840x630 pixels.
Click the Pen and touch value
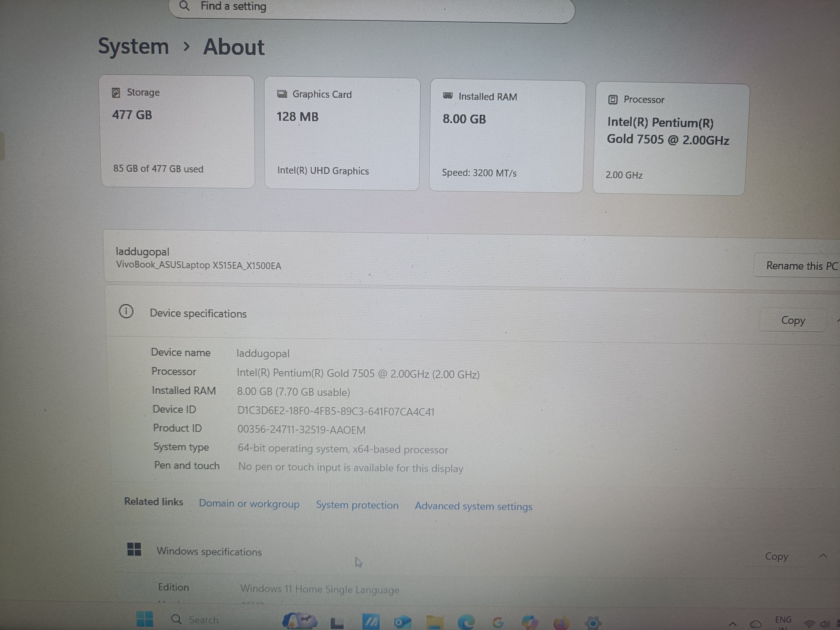tap(350, 467)
